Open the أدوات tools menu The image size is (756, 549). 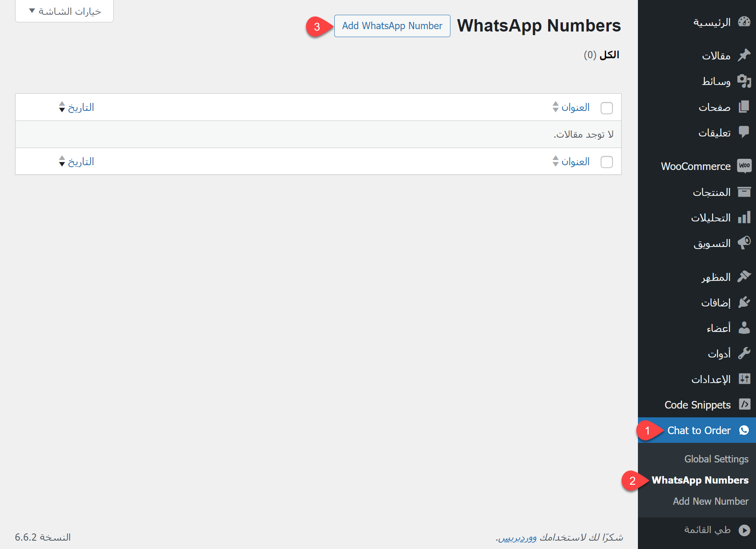click(697, 353)
